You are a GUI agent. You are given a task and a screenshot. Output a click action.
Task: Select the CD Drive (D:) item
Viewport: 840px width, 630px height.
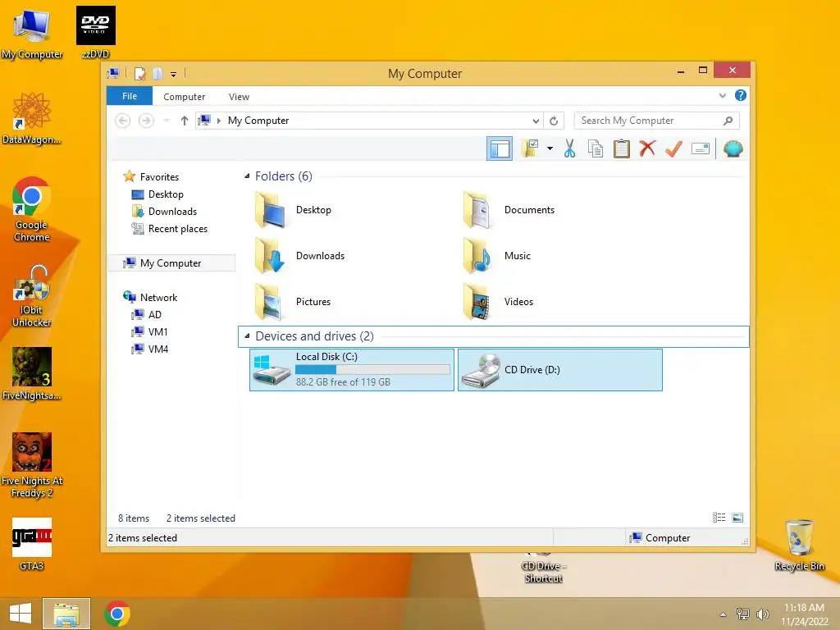560,370
